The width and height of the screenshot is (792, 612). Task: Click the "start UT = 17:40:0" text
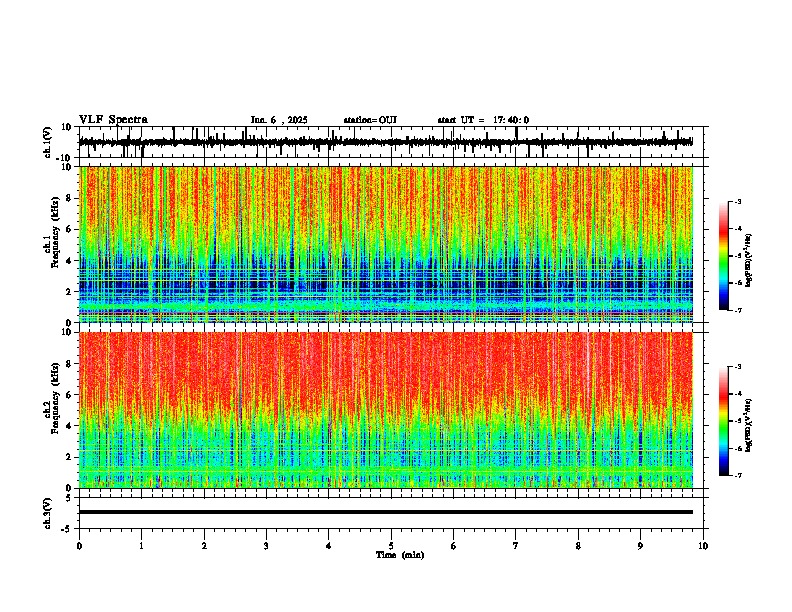[483, 120]
